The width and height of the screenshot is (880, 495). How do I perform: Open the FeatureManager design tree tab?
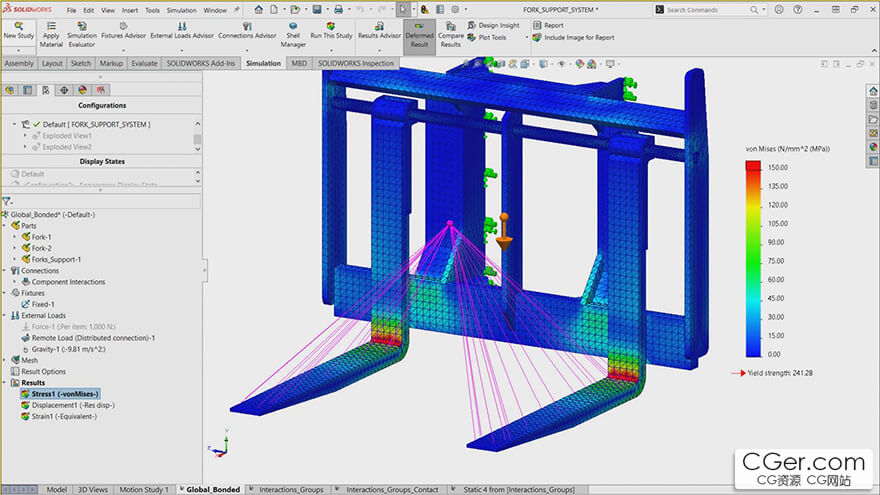tap(10, 90)
